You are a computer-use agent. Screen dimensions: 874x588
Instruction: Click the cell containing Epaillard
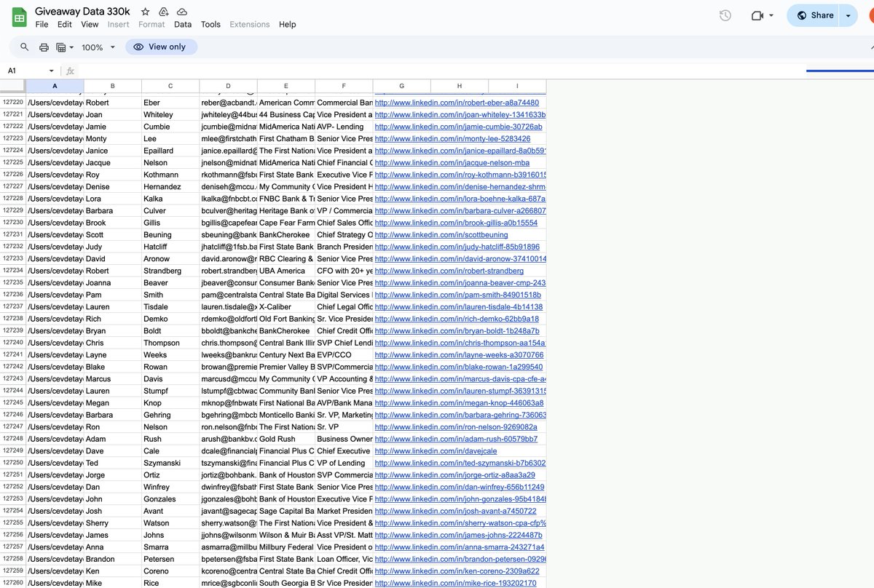[170, 151]
